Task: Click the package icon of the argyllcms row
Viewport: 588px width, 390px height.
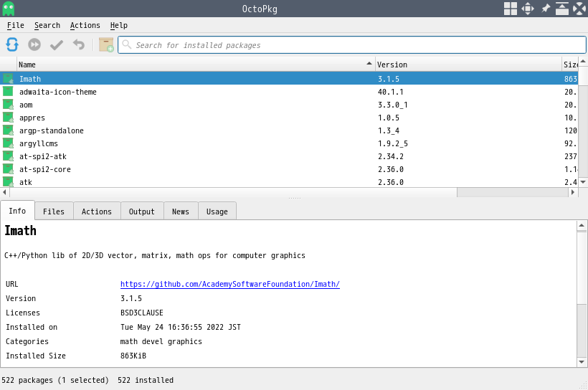Action: [9, 143]
